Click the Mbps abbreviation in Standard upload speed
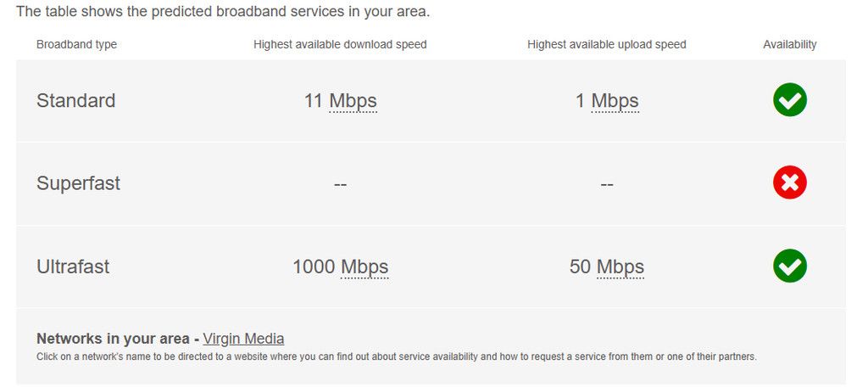The height and width of the screenshot is (387, 868). coord(615,101)
